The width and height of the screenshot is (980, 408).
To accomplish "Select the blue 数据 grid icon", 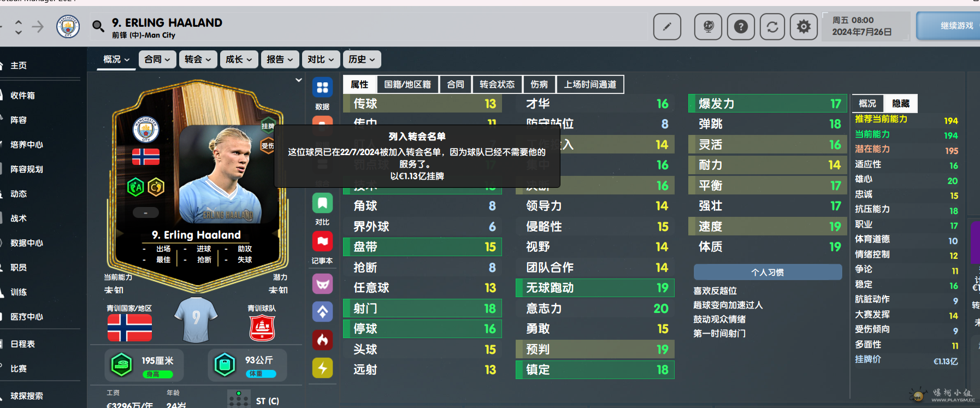I will point(322,87).
